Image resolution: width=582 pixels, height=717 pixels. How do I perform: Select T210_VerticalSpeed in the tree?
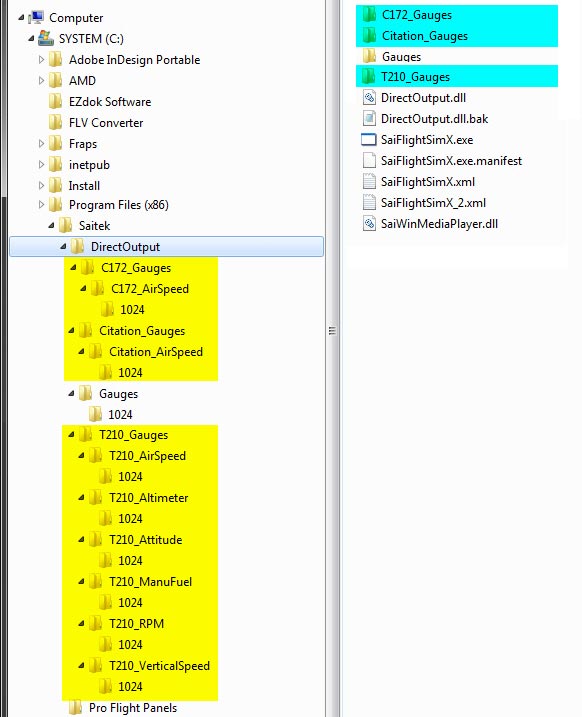click(160, 666)
